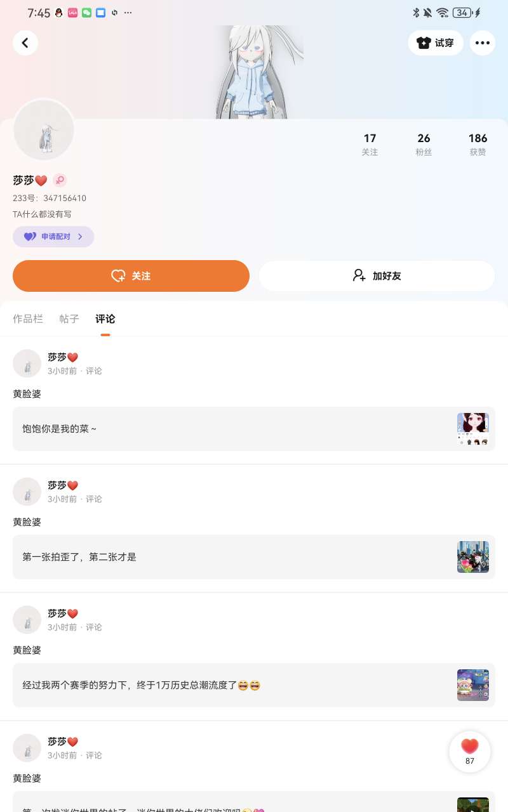View the 26 粉丝 followers list

424,144
